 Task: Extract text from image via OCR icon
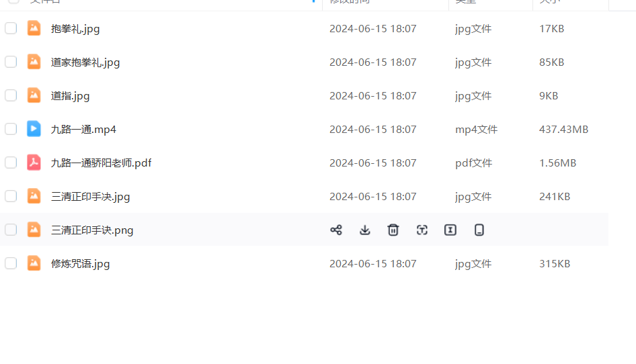pos(422,230)
